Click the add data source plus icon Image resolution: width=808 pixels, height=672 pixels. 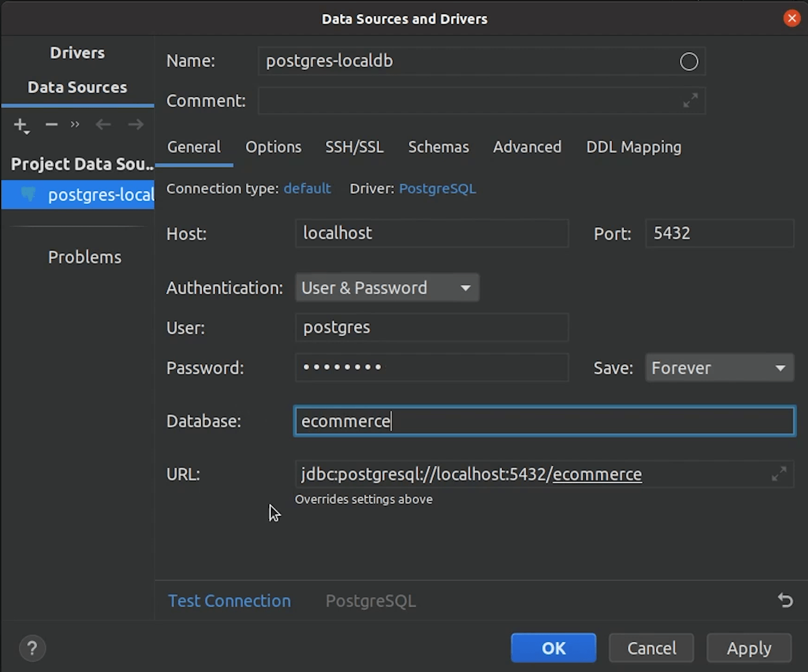click(20, 125)
